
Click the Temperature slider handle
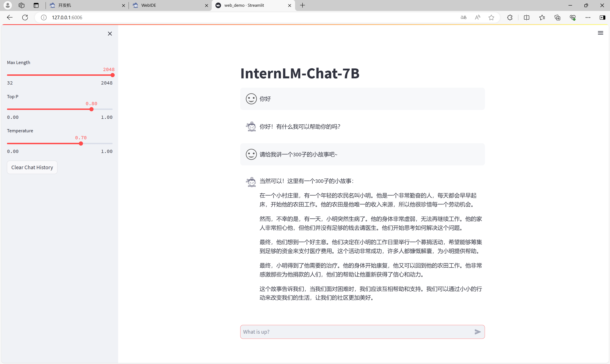(x=81, y=143)
